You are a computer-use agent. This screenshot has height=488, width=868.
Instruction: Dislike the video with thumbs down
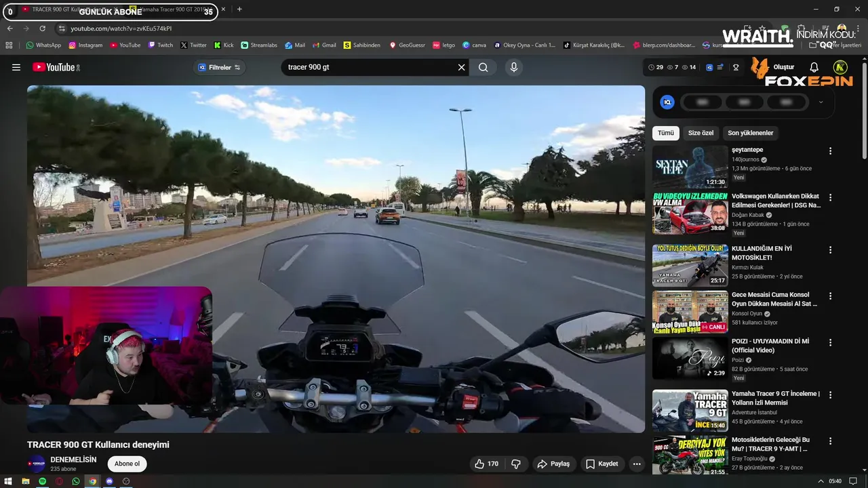pyautogui.click(x=516, y=464)
